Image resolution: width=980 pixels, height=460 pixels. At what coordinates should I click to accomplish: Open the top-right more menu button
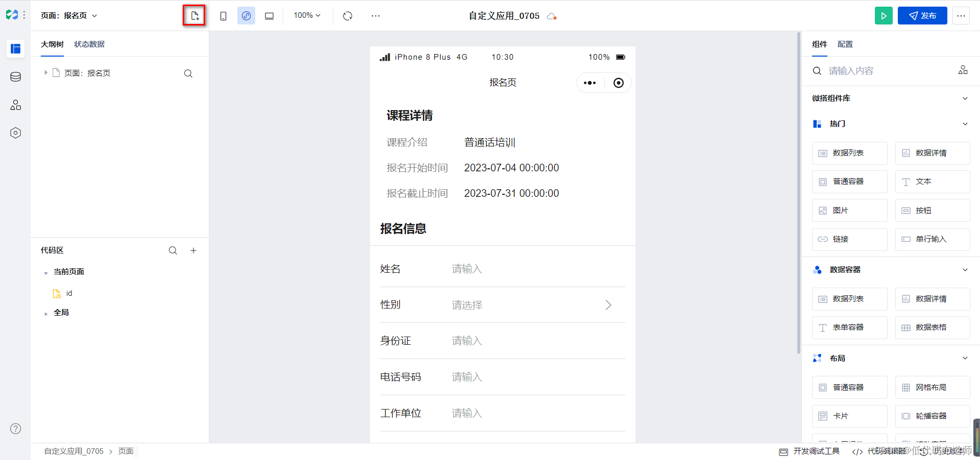(961, 16)
